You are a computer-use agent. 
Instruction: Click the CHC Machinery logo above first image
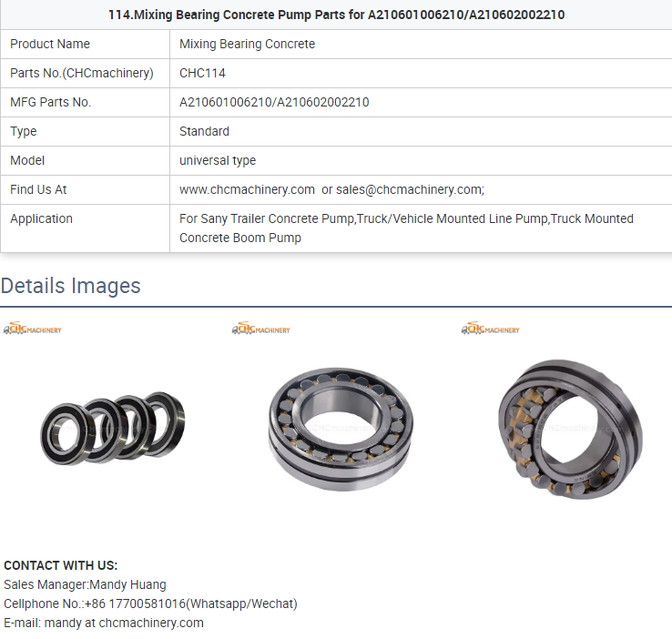click(x=33, y=329)
